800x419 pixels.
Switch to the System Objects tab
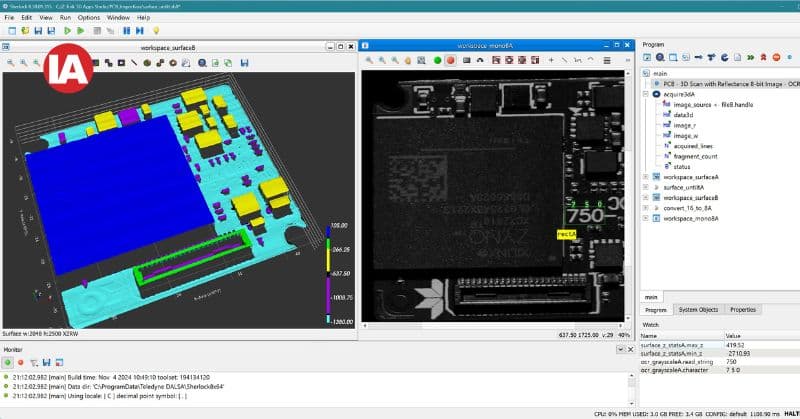click(x=698, y=310)
